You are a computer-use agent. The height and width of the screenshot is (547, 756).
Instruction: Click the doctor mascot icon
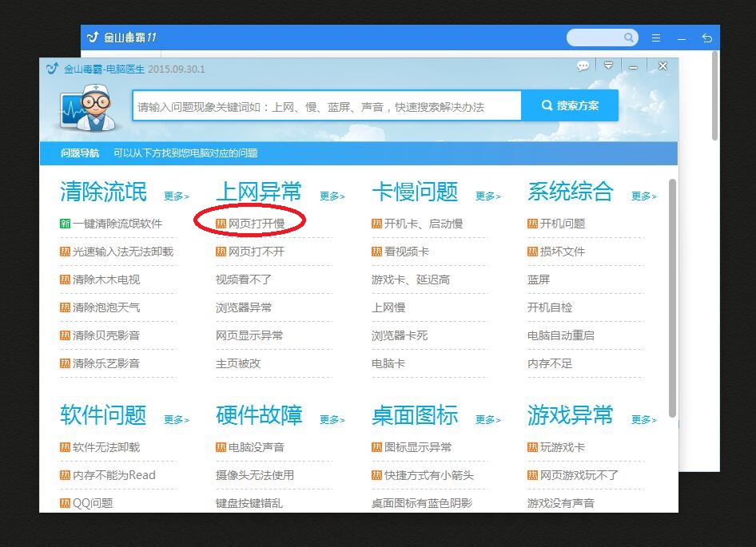pyautogui.click(x=88, y=108)
